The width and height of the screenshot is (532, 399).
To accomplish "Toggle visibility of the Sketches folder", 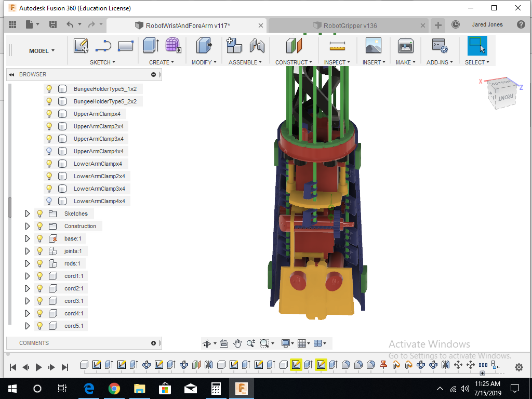I will (x=39, y=214).
